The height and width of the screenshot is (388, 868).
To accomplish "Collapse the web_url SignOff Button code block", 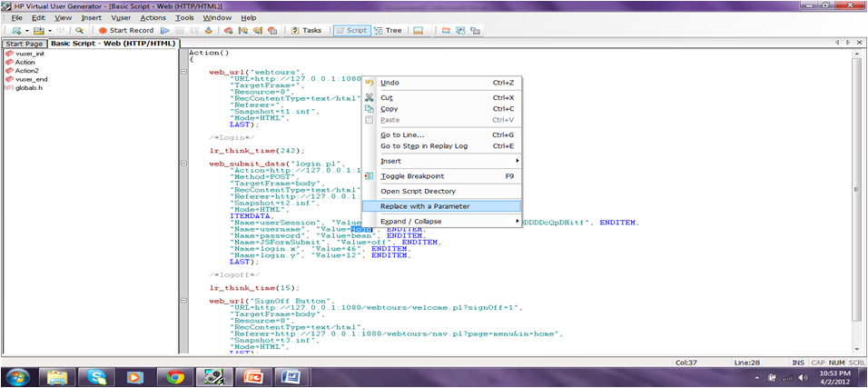I will [x=183, y=300].
